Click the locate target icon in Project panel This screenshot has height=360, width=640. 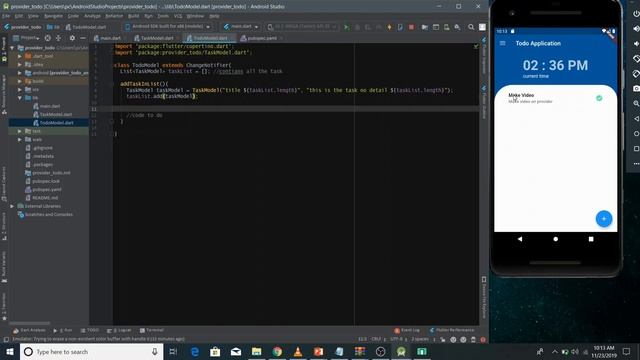(48, 38)
